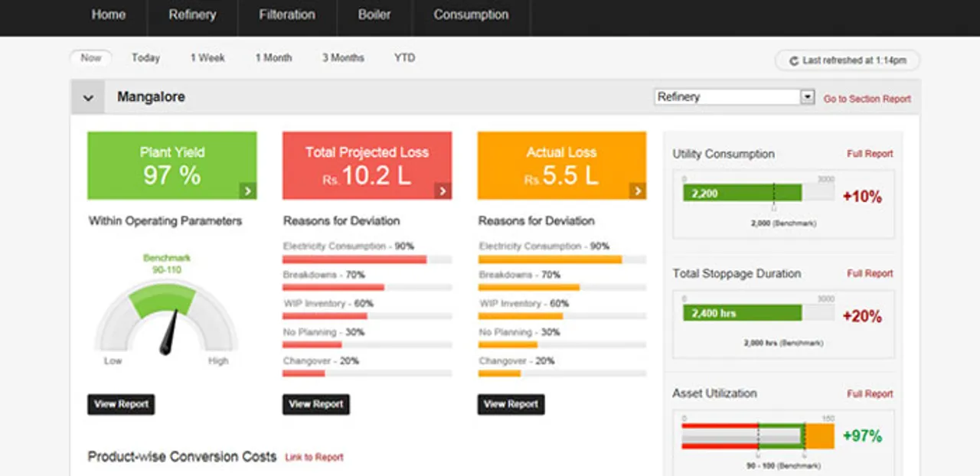
Task: Open the Home navigation item
Action: coord(109,15)
